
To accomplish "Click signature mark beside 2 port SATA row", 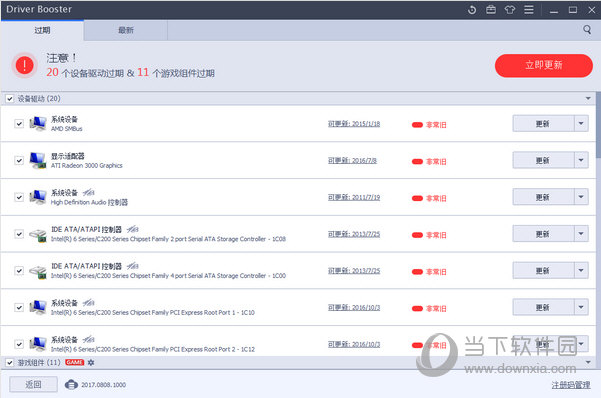I will click(133, 229).
